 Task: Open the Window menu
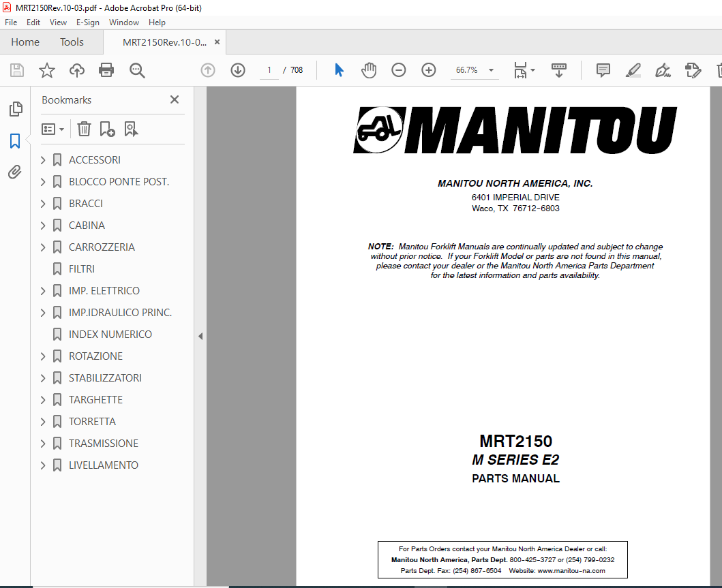point(124,22)
